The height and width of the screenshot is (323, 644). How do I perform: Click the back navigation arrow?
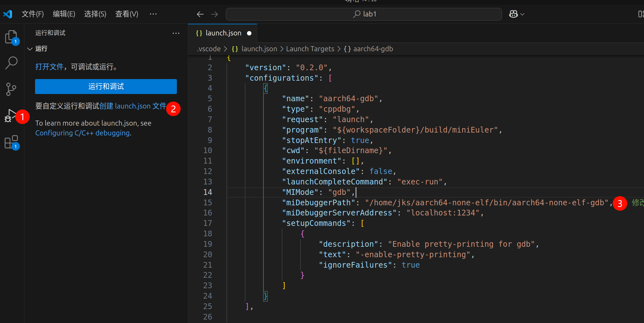[x=200, y=14]
